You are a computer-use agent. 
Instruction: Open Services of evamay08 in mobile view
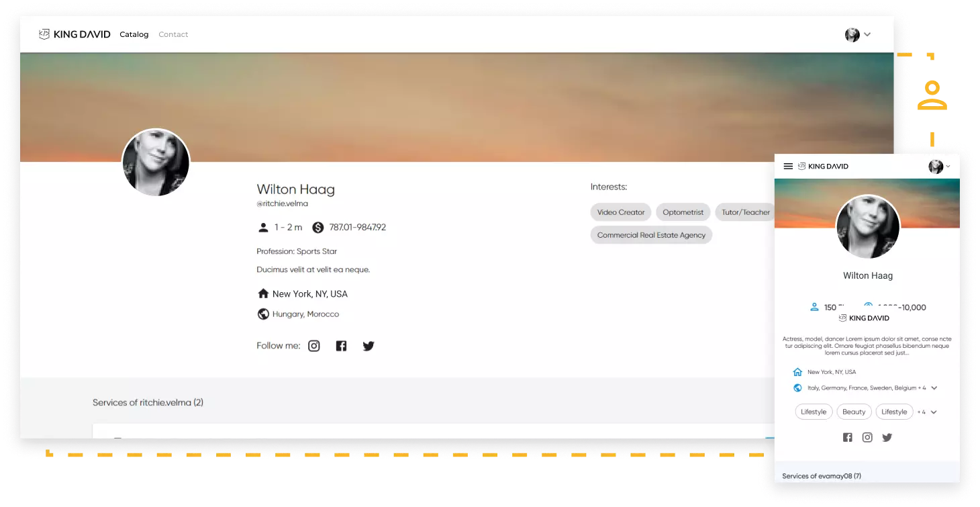[x=822, y=475]
